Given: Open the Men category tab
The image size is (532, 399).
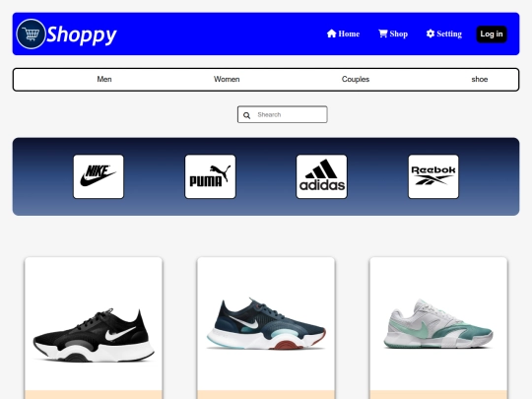Looking at the screenshot, I should (104, 79).
